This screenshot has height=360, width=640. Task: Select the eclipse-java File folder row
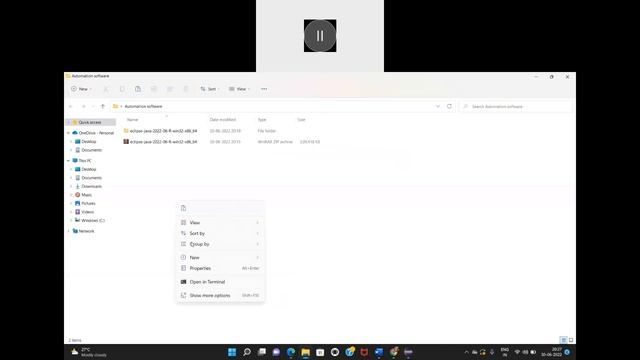[222, 131]
